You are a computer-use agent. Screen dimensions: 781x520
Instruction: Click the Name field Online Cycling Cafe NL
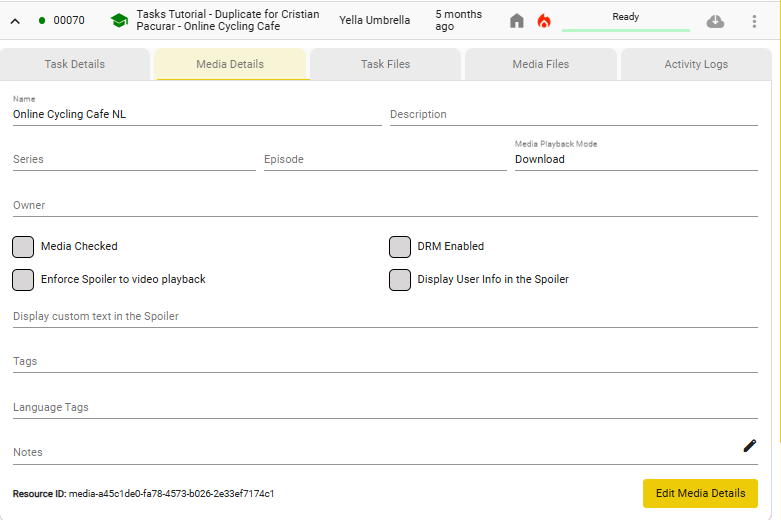point(197,114)
